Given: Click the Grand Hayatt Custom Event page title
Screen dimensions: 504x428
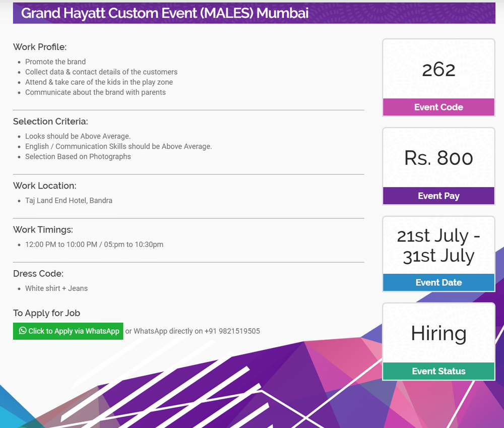Looking at the screenshot, I should click(x=165, y=13).
